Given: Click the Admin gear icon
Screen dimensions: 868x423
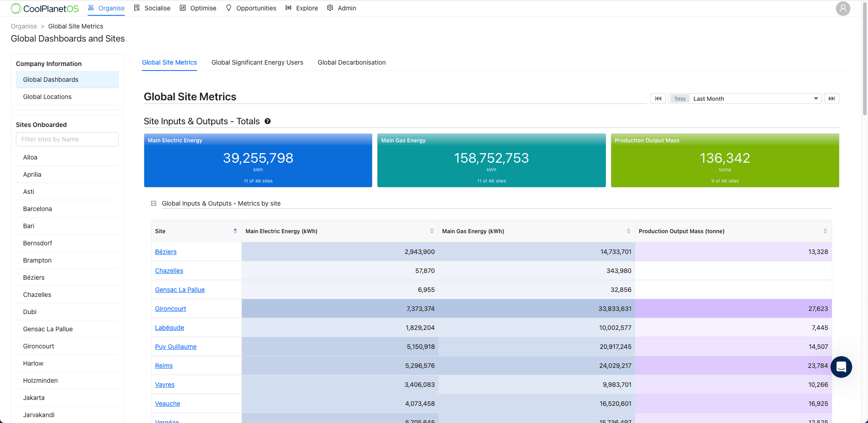Looking at the screenshot, I should coord(329,8).
